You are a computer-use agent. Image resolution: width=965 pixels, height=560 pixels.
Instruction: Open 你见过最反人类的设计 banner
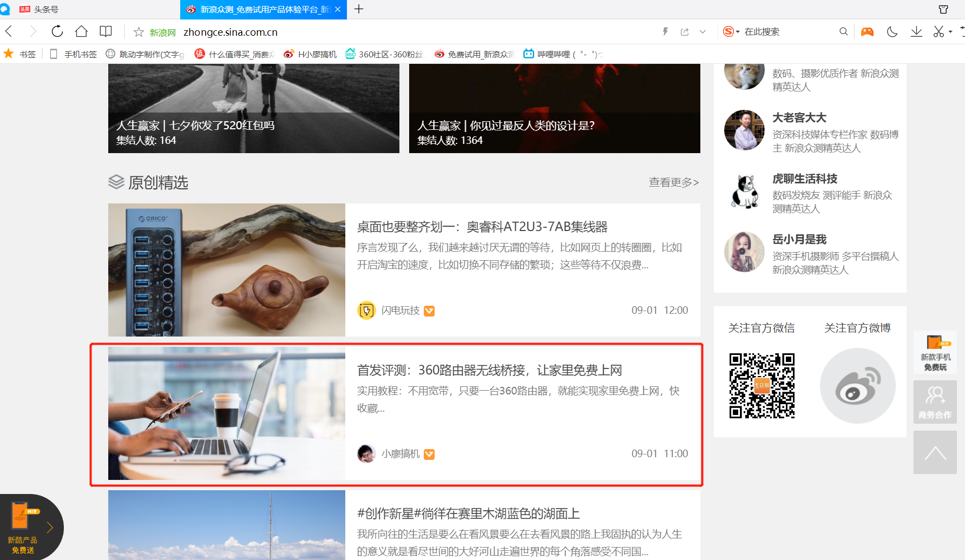click(555, 108)
